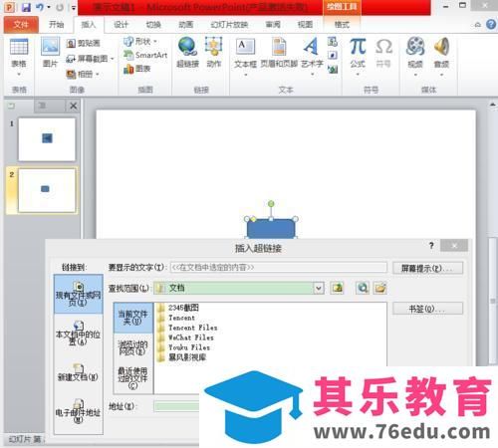Viewport: 498px width, 448px height.
Task: Click the ScreenTip (屏幕提示) button
Action: pyautogui.click(x=427, y=268)
